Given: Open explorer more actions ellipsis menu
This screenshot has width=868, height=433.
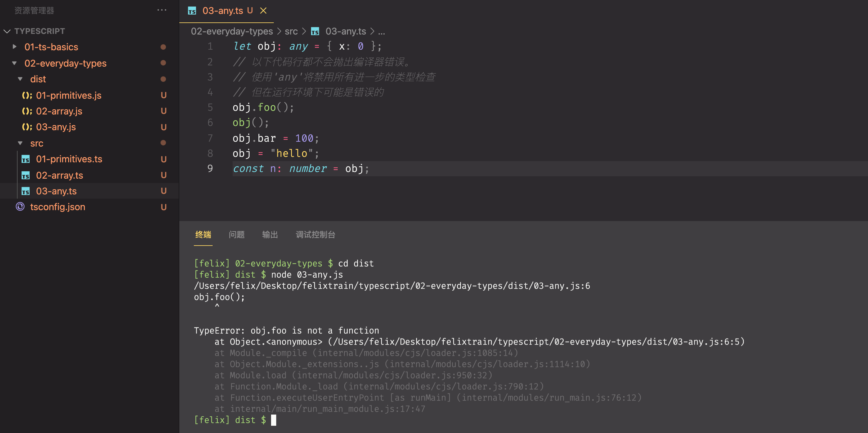Looking at the screenshot, I should tap(162, 10).
